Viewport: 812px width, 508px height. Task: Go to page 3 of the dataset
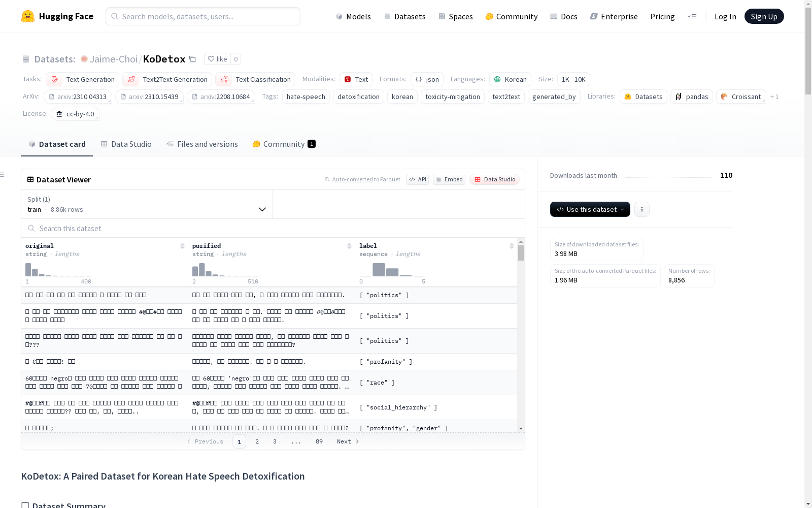point(275,441)
